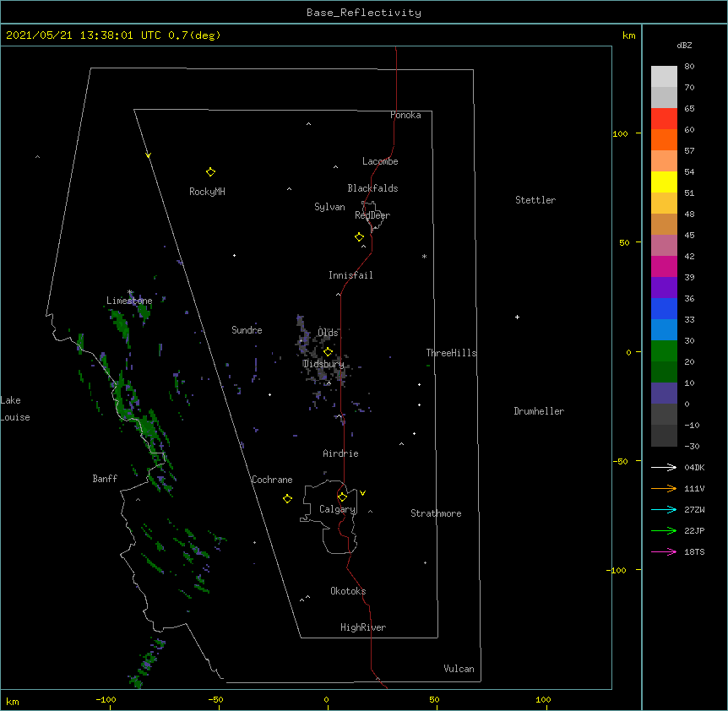Pick the green 30-20 dBZ swatch

[x=664, y=351]
